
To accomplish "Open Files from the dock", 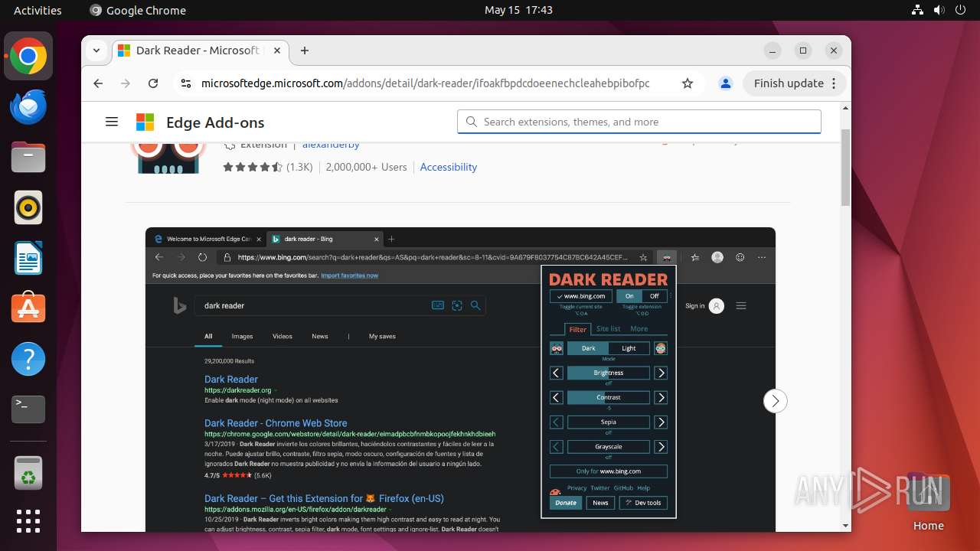I will pyautogui.click(x=28, y=158).
